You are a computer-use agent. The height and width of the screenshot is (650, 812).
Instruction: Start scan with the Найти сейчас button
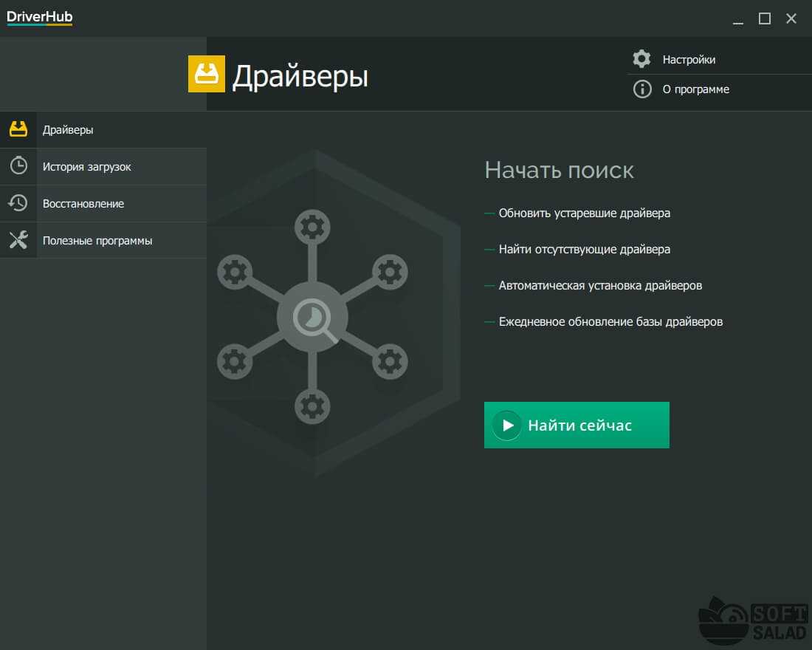(577, 425)
